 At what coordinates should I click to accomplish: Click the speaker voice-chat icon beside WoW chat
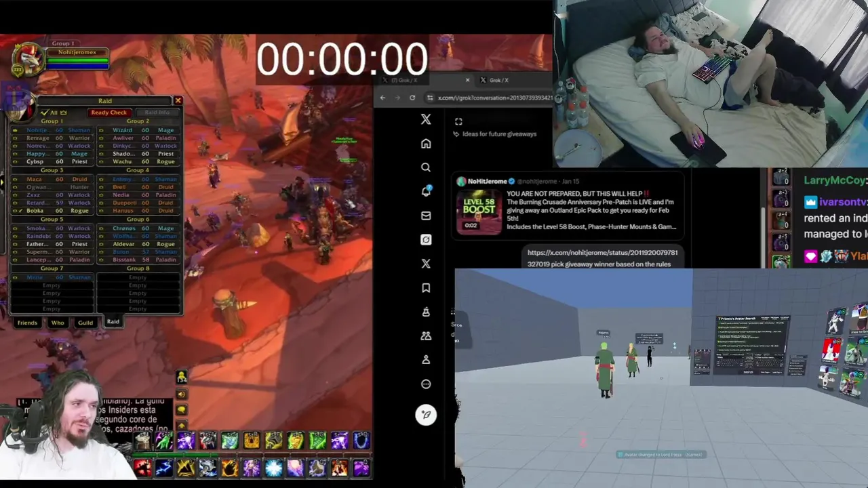tap(182, 394)
